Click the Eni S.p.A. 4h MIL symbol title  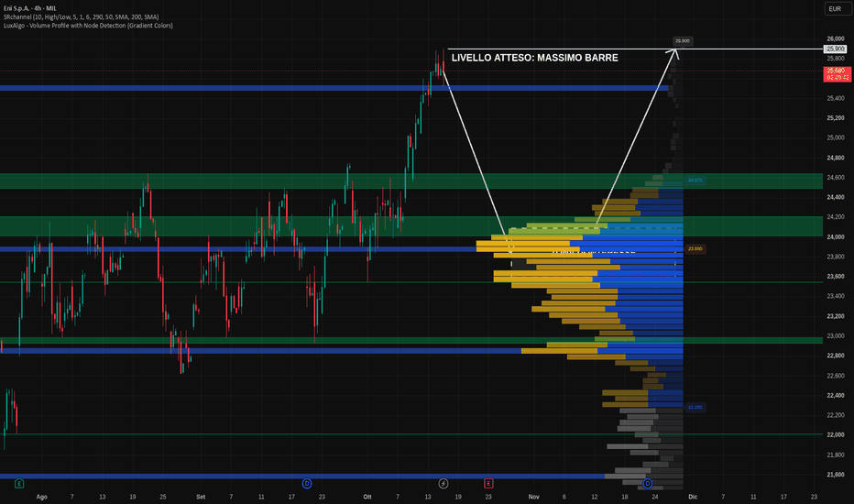(x=30, y=8)
